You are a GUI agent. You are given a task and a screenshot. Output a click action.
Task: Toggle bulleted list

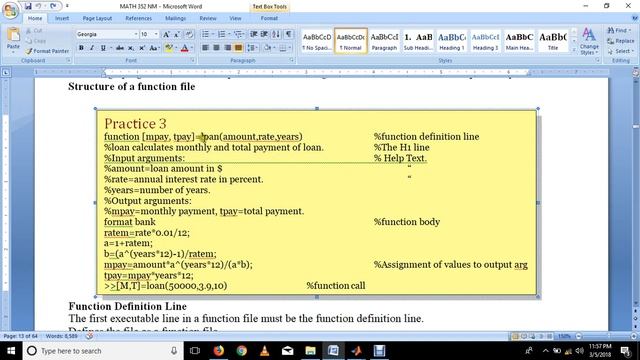(205, 35)
